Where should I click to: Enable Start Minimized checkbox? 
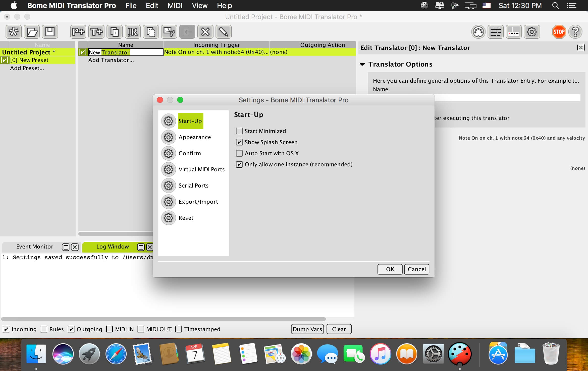pos(239,131)
